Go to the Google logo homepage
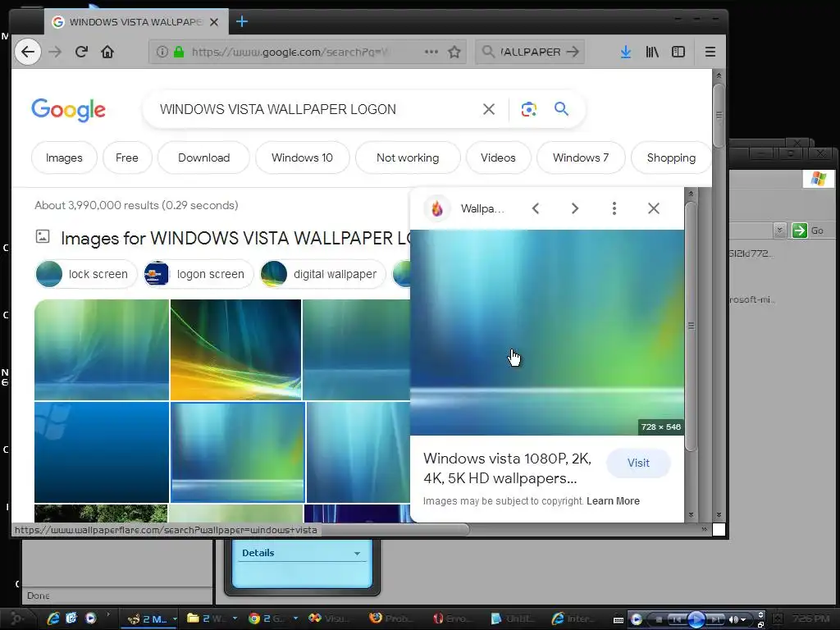This screenshot has width=840, height=630. coord(69,110)
